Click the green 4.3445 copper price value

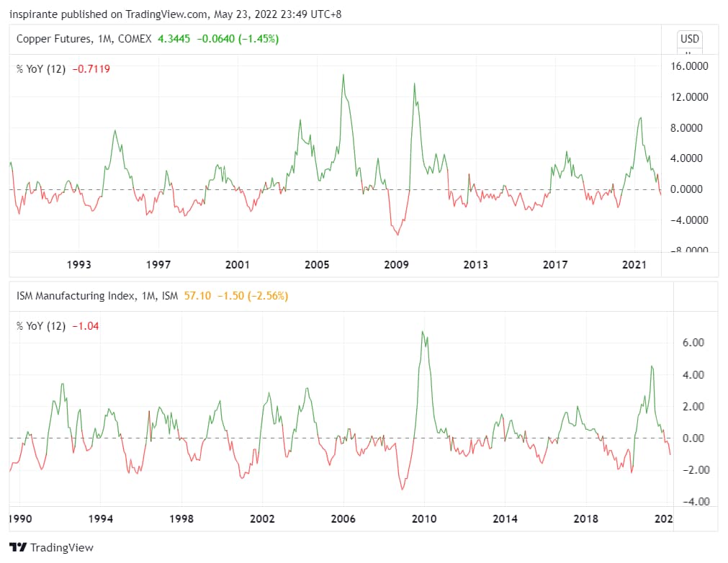click(x=174, y=39)
